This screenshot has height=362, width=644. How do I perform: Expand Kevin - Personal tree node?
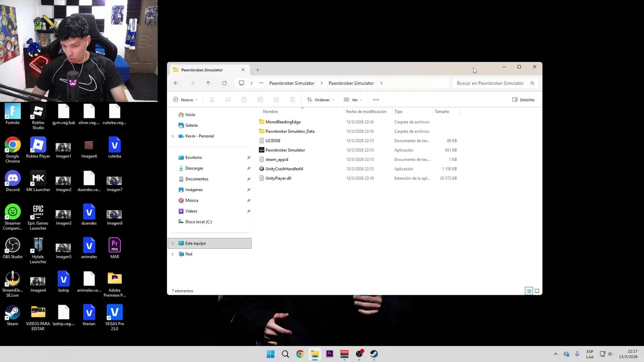coord(173,136)
